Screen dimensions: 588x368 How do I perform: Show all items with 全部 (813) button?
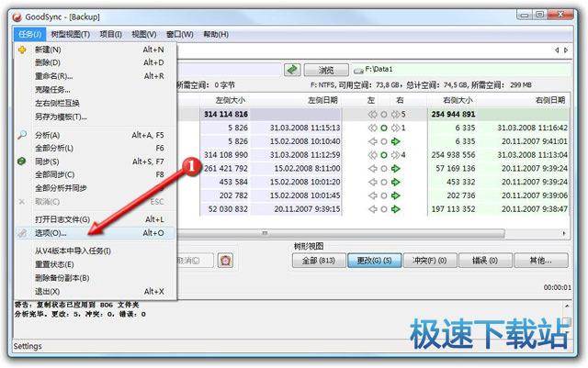coord(319,260)
